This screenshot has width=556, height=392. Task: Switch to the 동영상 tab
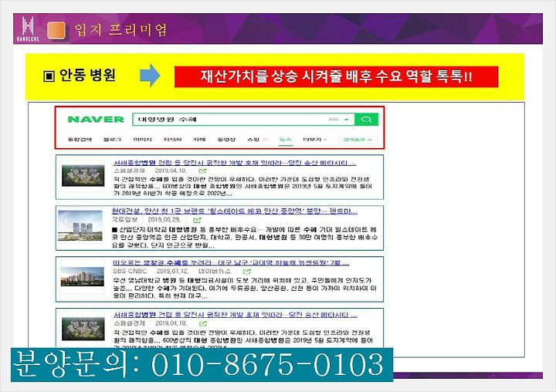point(226,140)
